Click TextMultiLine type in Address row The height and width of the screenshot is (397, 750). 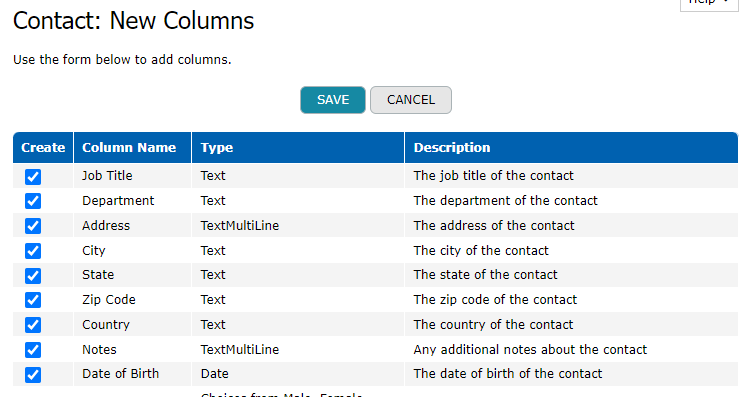coord(240,225)
